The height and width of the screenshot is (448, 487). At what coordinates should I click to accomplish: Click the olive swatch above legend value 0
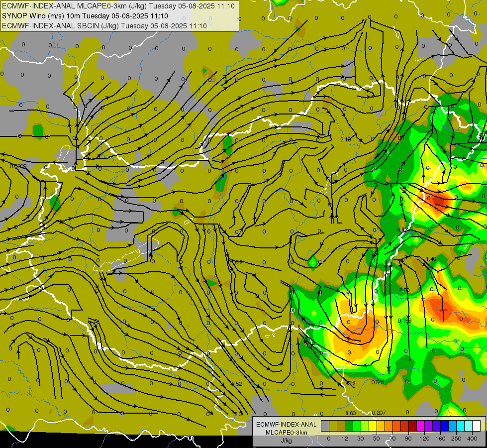pos(333,426)
